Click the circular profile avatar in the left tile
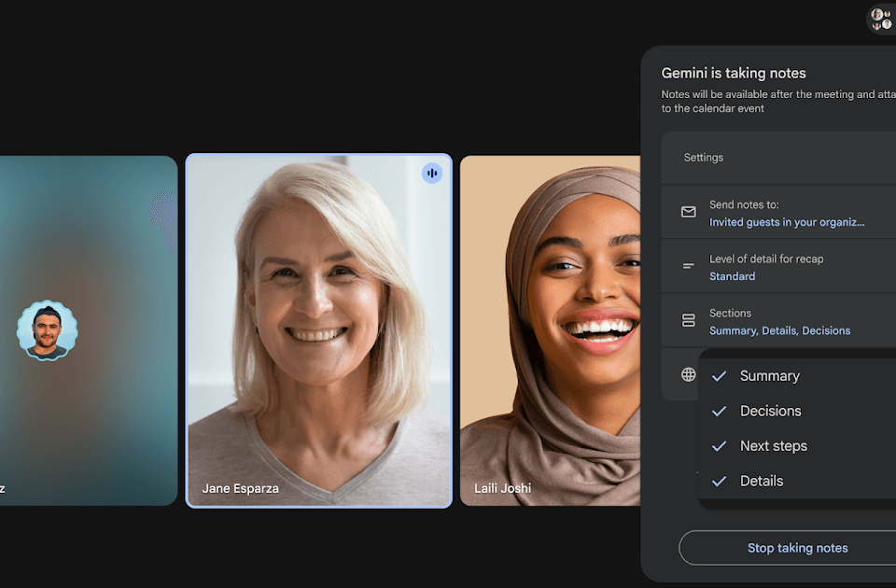The image size is (896, 588). pyautogui.click(x=47, y=330)
